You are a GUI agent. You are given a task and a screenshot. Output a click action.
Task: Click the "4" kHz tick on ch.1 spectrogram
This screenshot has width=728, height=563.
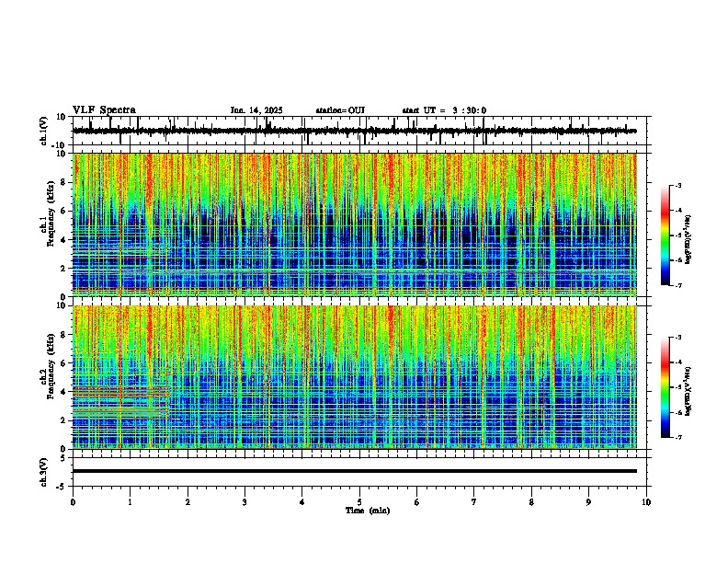coord(64,240)
